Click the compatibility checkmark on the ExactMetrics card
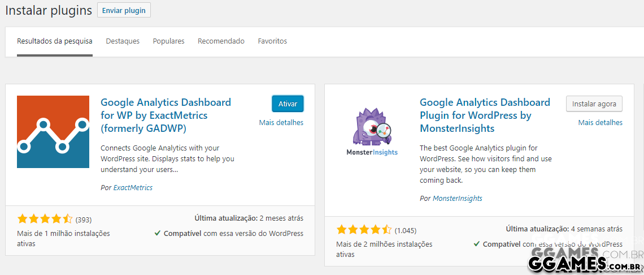The image size is (644, 275). pos(157,233)
